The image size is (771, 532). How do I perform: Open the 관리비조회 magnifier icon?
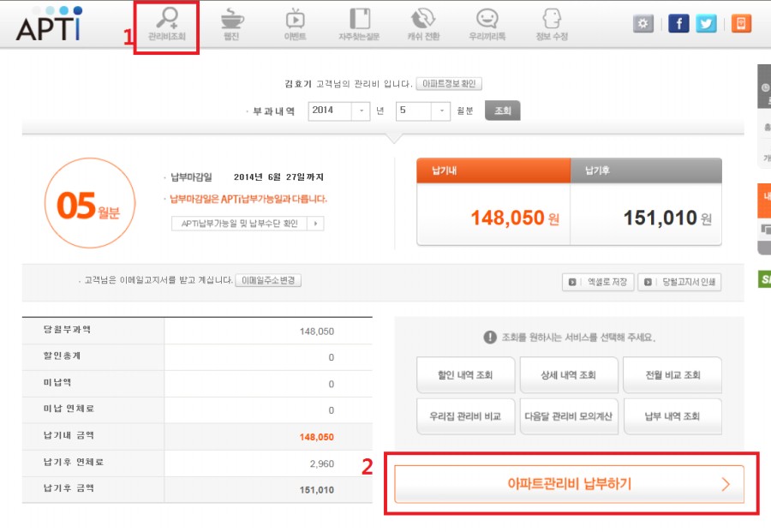[x=166, y=19]
